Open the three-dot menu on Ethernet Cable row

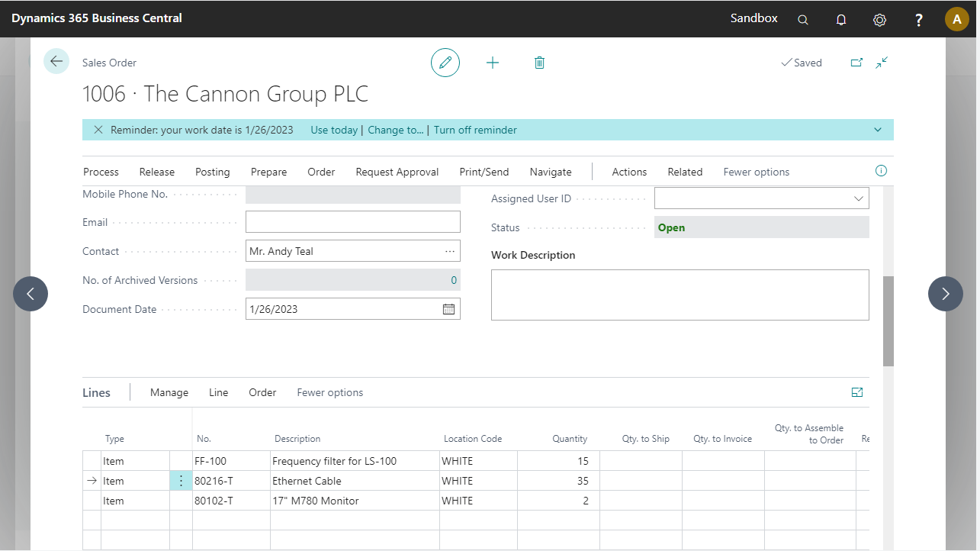pos(181,481)
